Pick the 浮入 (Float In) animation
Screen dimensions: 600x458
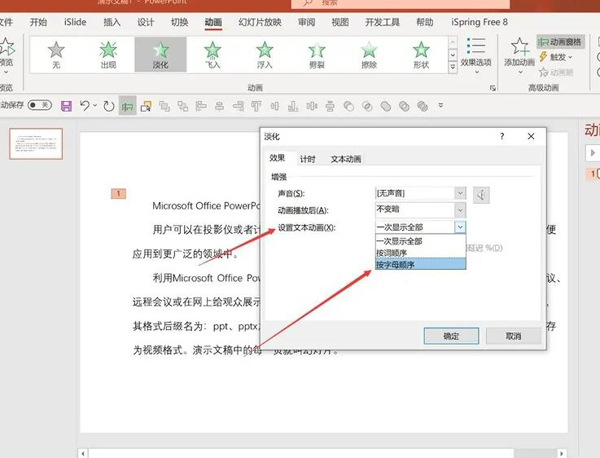tap(264, 55)
